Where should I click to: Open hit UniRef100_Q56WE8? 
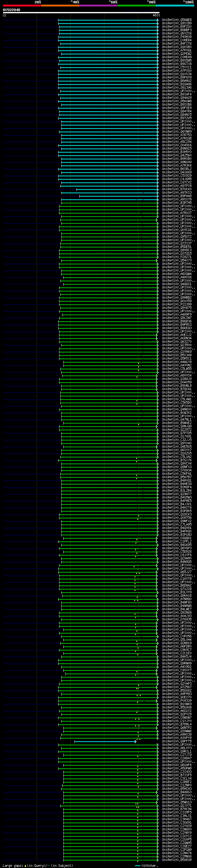(177, 20)
